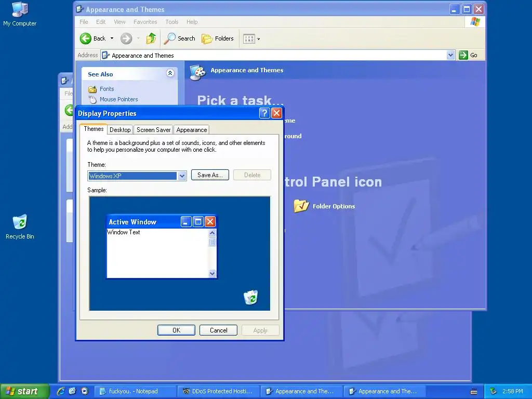Click the green Go arrow button
Image resolution: width=532 pixels, height=399 pixels.
(463, 55)
